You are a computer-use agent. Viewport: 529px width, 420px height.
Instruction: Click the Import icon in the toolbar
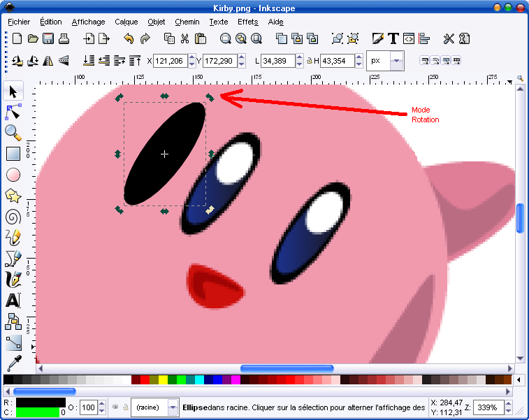tap(89, 39)
